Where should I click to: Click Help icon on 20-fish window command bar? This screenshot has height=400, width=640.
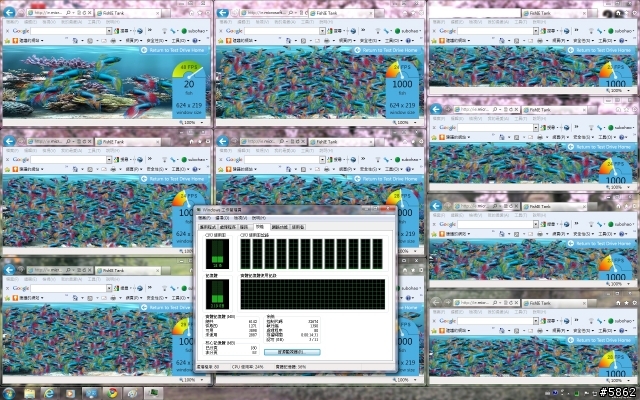tap(195, 40)
